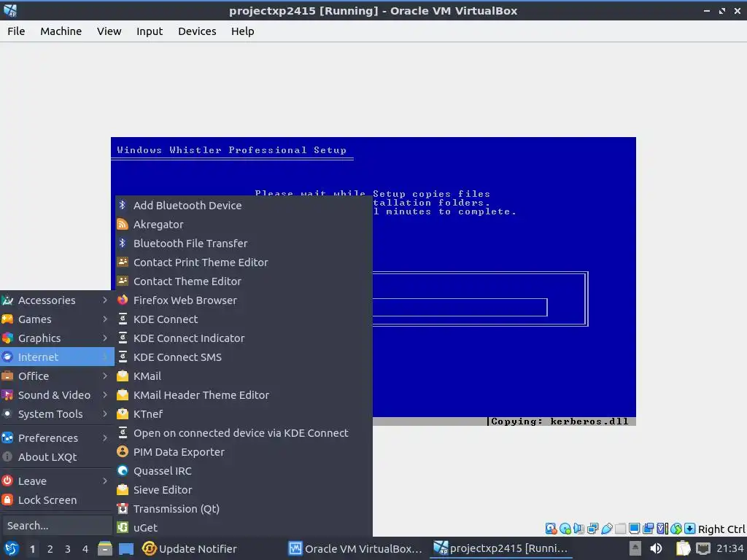Switch to virtual desktop 3
747x560 pixels.
tap(68, 549)
